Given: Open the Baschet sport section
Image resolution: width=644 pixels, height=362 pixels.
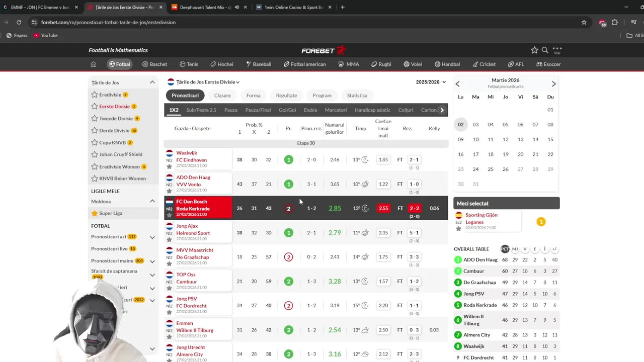Looking at the screenshot, I should click(x=154, y=64).
